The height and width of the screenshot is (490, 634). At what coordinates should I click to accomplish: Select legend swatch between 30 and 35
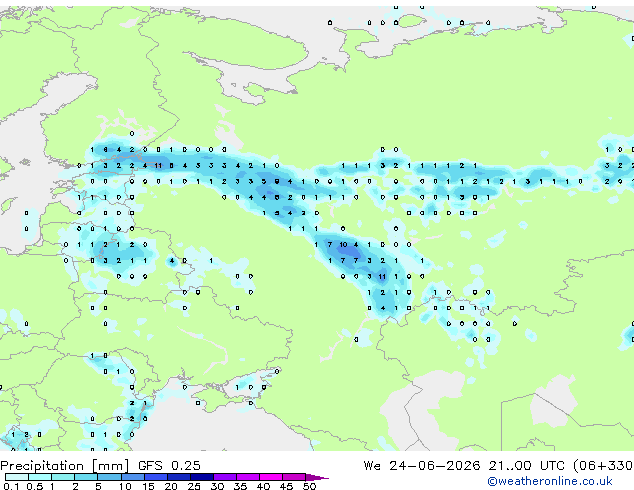coord(225,477)
